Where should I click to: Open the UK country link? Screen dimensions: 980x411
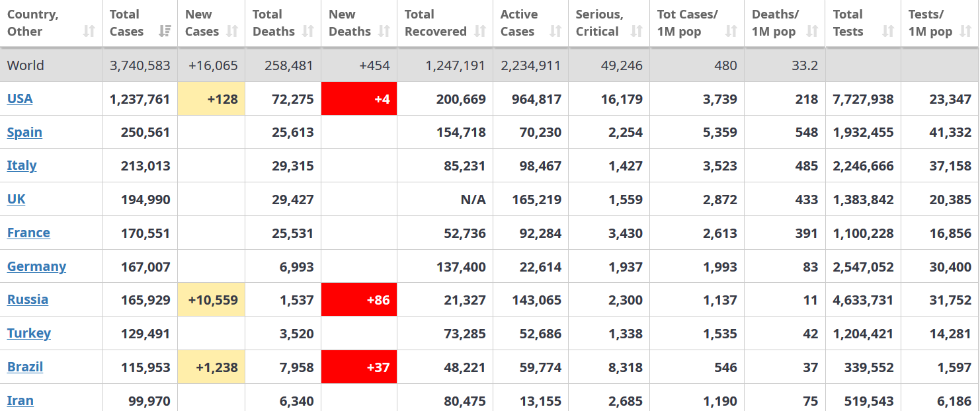pos(17,199)
